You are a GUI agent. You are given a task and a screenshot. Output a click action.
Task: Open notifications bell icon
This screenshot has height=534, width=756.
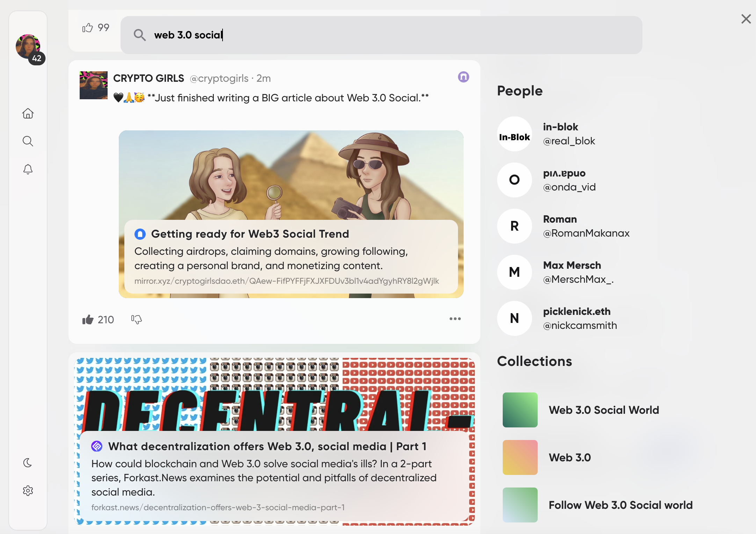click(28, 169)
